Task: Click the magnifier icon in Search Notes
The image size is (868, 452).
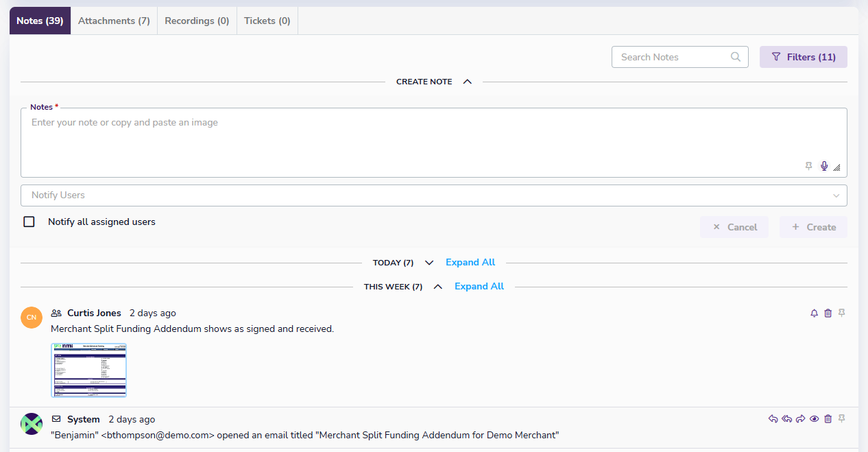Action: [x=736, y=57]
